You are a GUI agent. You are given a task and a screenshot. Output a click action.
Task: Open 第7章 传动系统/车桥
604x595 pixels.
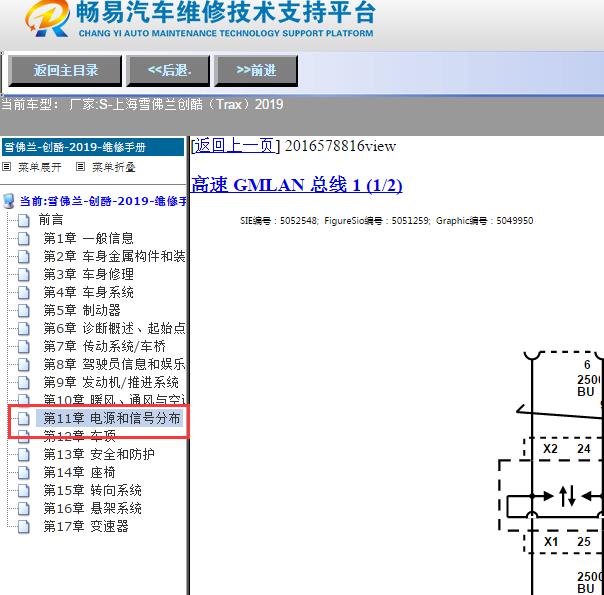(x=104, y=346)
